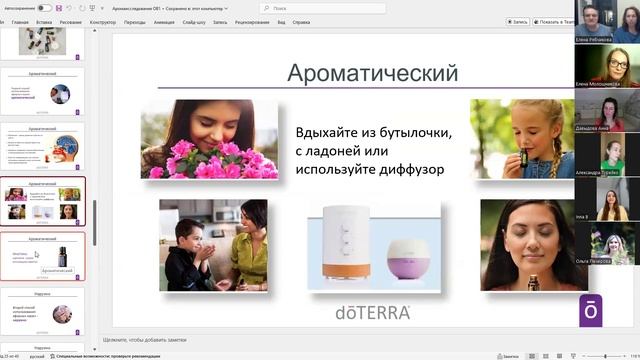This screenshot has width=640, height=360.
Task: Open the Анимация ribbon tab
Action: pyautogui.click(x=164, y=22)
